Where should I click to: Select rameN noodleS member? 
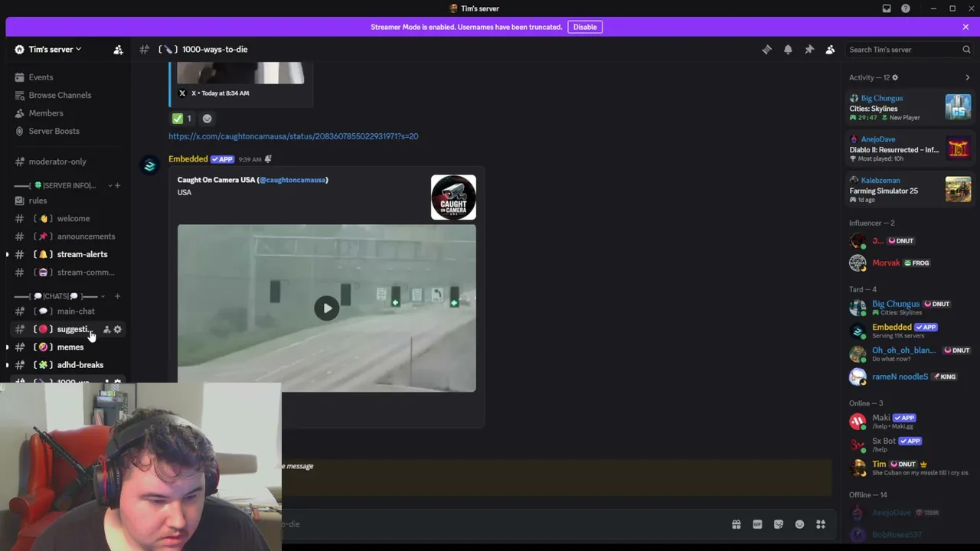pyautogui.click(x=910, y=377)
